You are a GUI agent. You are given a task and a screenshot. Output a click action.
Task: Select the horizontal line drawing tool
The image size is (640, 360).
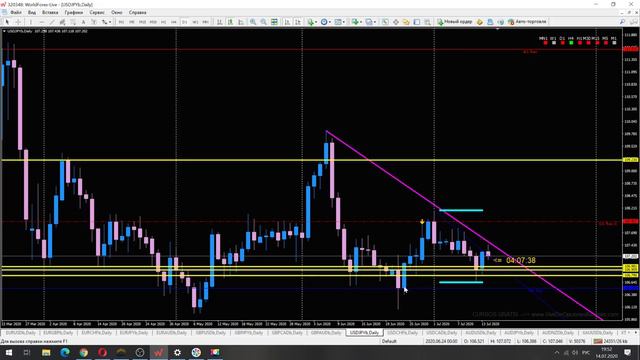42,22
